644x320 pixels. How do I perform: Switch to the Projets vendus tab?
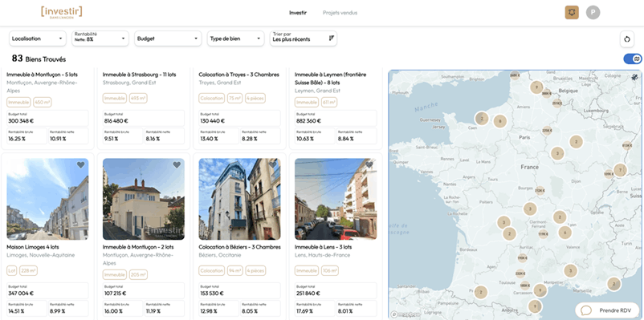(x=340, y=13)
